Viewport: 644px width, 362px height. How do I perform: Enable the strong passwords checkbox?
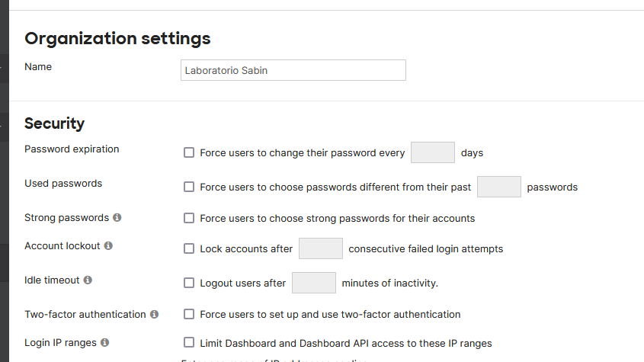(189, 218)
